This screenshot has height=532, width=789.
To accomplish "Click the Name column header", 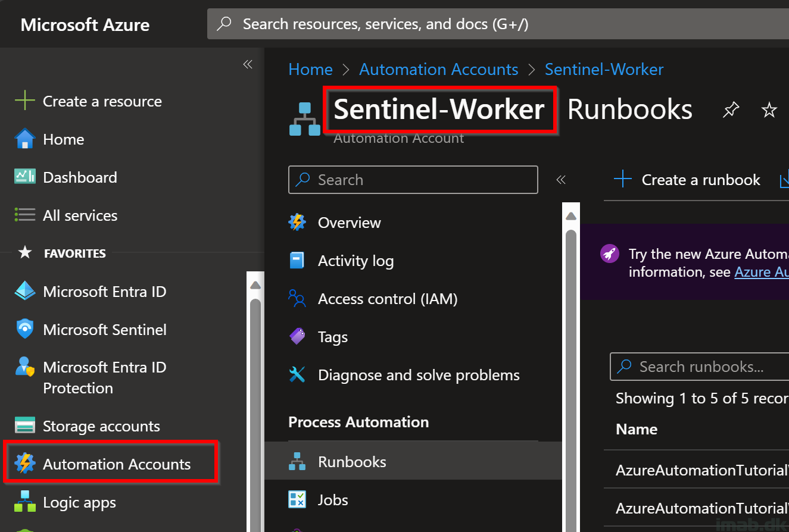I will click(x=637, y=429).
